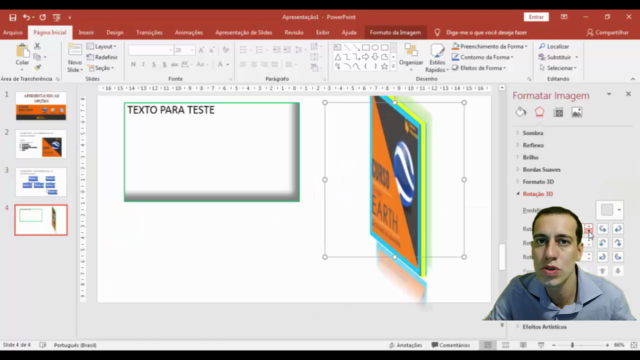This screenshot has height=360, width=640.
Task: Open Estilos Rápidos gallery
Action: pyautogui.click(x=437, y=58)
